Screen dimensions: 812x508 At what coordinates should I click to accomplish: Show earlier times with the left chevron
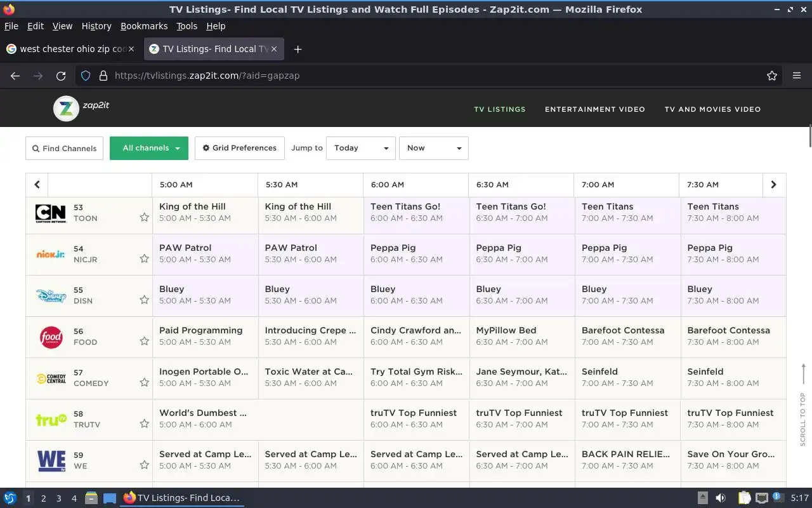coord(37,185)
